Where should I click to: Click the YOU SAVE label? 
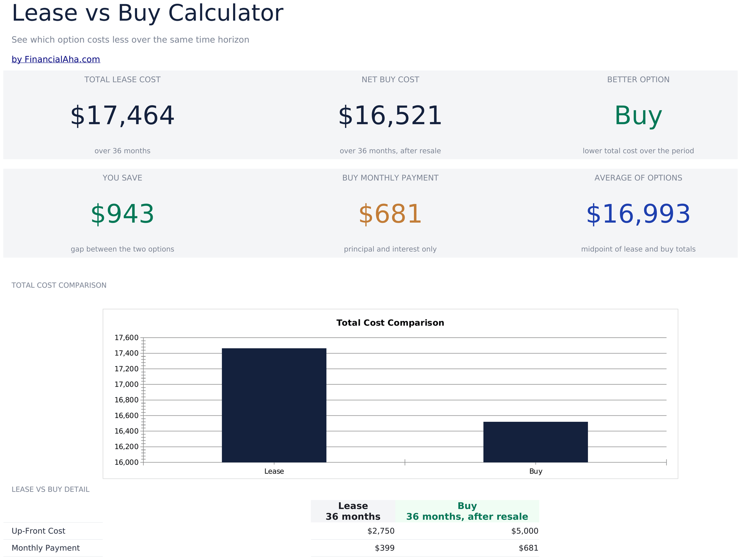coord(122,178)
